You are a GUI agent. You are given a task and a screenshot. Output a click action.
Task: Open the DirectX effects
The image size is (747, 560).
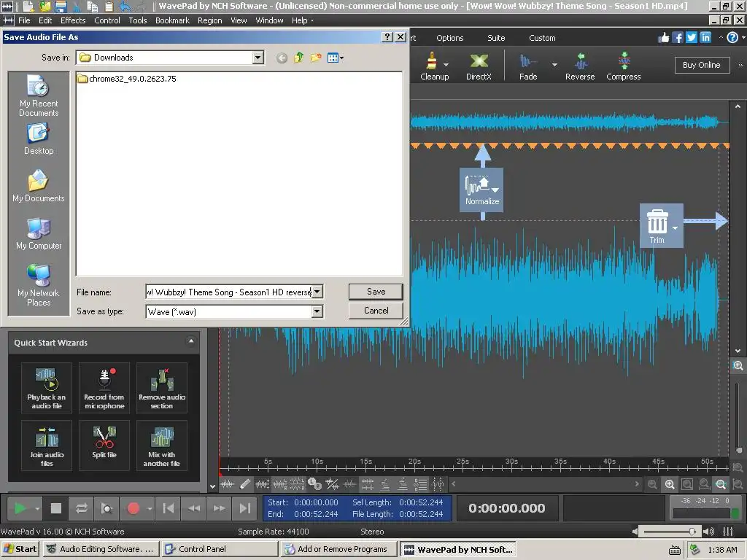[x=479, y=66]
